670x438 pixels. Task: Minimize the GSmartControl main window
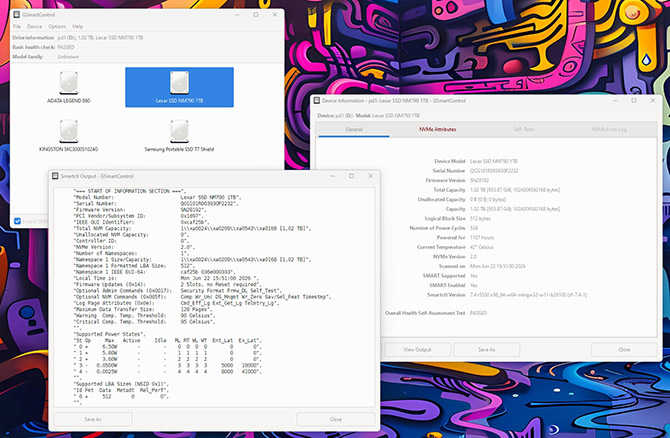tap(237, 15)
